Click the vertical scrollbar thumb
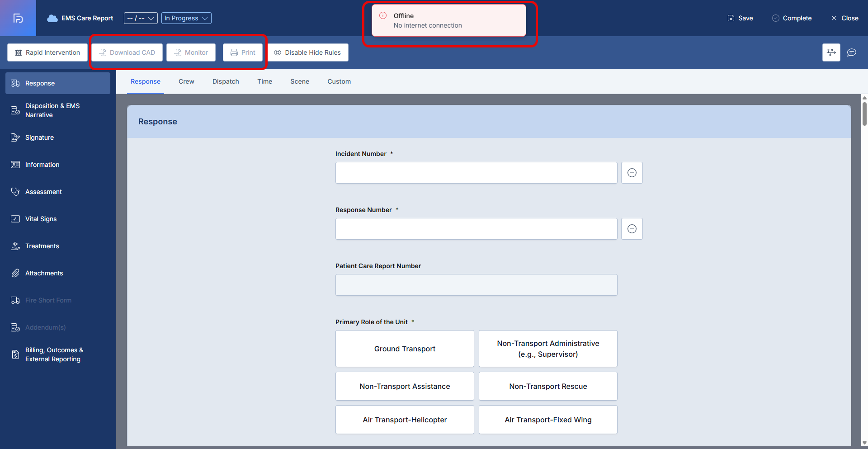The image size is (868, 449). click(x=864, y=113)
